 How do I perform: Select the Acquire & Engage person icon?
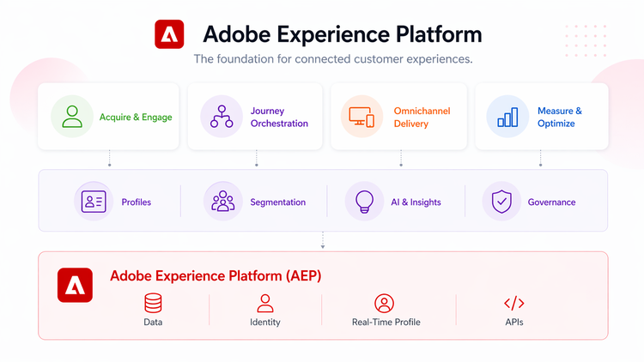73,117
